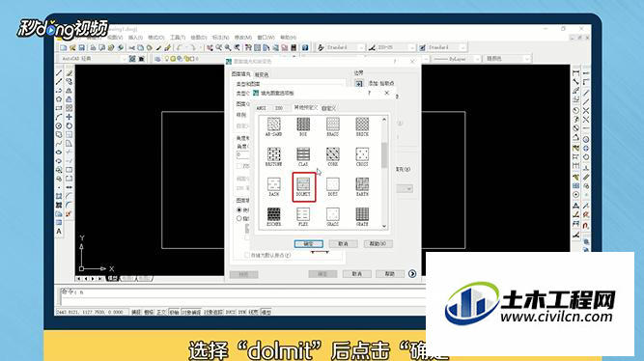Click 取消 in the pattern palette dialog
Image resolution: width=644 pixels, height=361 pixels.
point(343,244)
